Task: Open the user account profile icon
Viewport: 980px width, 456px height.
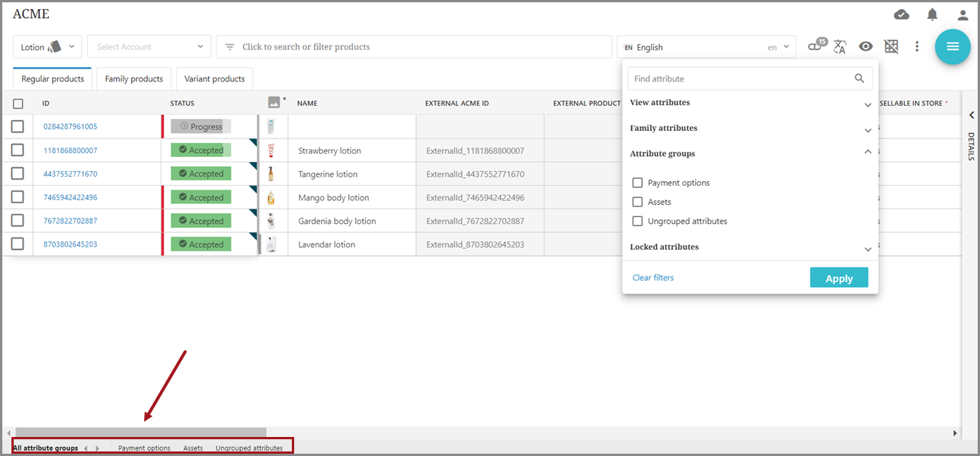Action: point(962,14)
